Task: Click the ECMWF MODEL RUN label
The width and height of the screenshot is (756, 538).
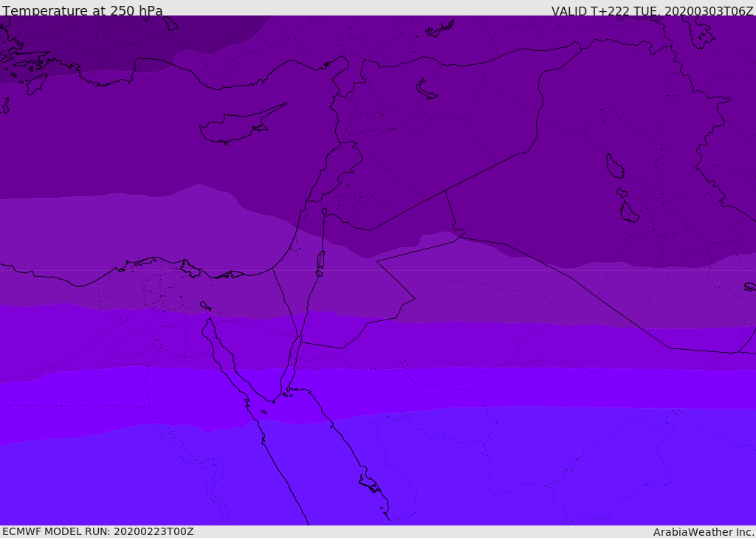Action: pyautogui.click(x=98, y=531)
